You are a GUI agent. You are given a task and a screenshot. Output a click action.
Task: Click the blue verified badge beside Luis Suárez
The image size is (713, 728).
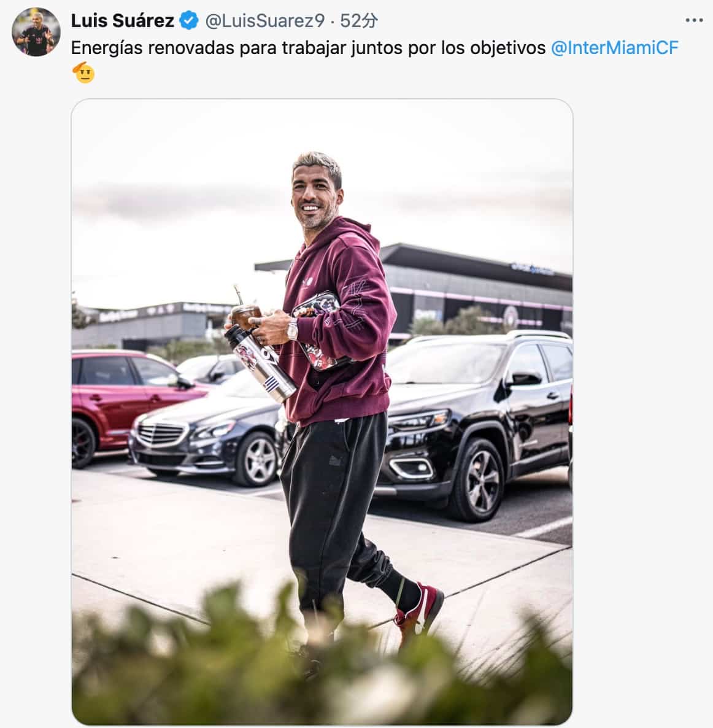[189, 21]
